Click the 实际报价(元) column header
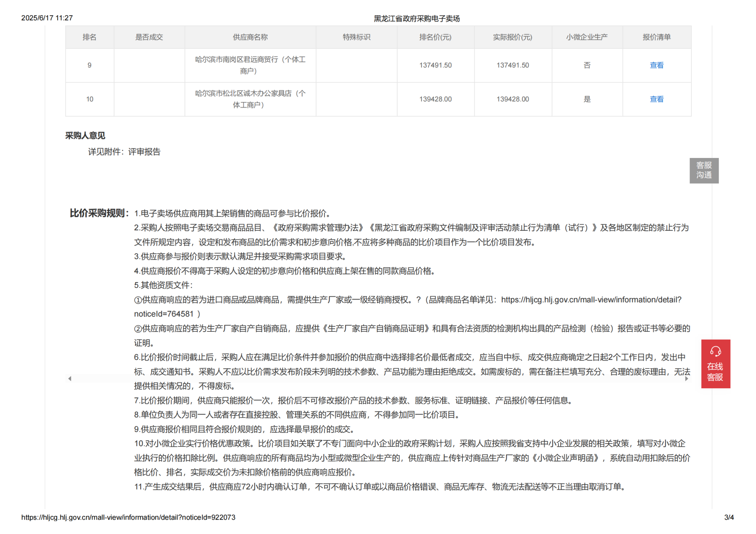 pyautogui.click(x=512, y=37)
